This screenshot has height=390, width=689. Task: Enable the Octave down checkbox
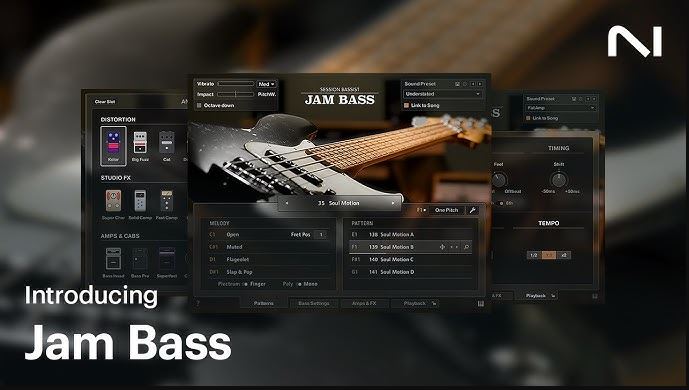(199, 105)
